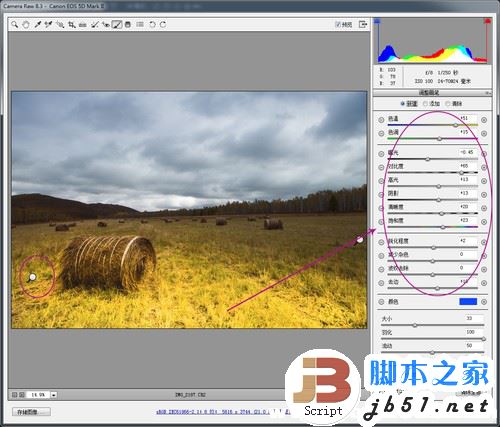Select the Graduated Filter tool
The height and width of the screenshot is (427, 500).
128,25
